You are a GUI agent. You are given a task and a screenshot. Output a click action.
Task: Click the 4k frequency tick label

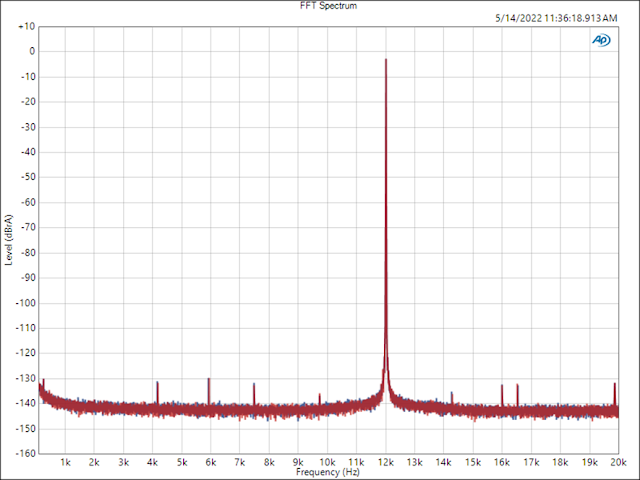pyautogui.click(x=152, y=462)
